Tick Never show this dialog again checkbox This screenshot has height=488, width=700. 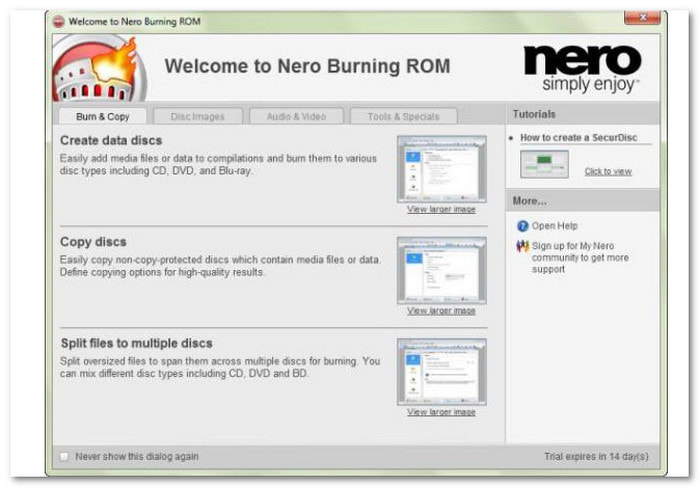[x=64, y=456]
